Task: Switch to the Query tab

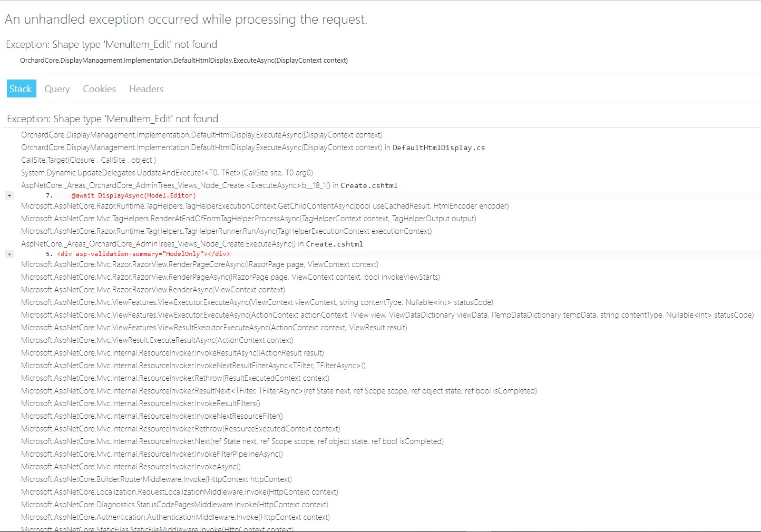Action: click(57, 88)
